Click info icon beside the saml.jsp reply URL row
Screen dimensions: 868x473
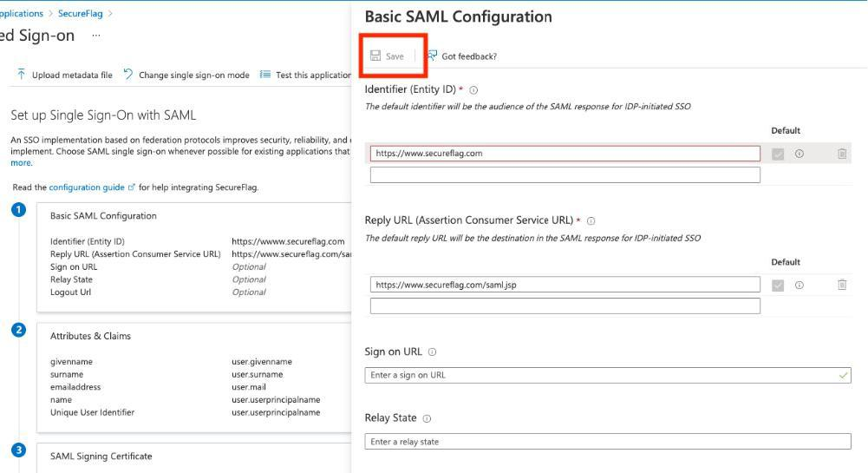(799, 285)
